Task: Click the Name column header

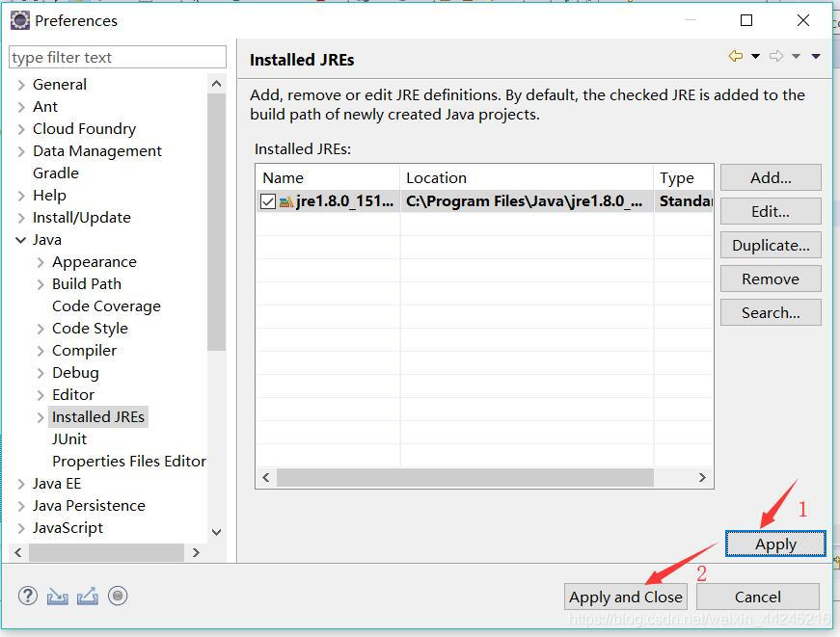Action: click(x=328, y=177)
